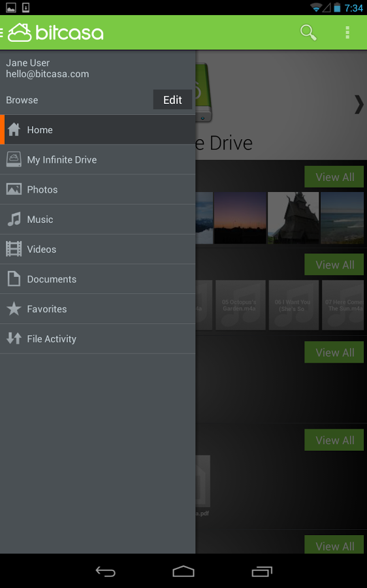
Task: Tap the Browse section label
Action: (x=22, y=100)
